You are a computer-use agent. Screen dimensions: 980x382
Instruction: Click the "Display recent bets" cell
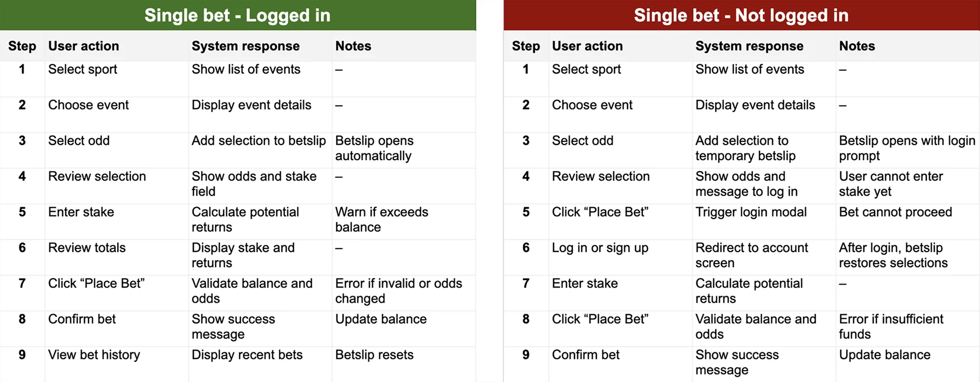click(x=247, y=355)
